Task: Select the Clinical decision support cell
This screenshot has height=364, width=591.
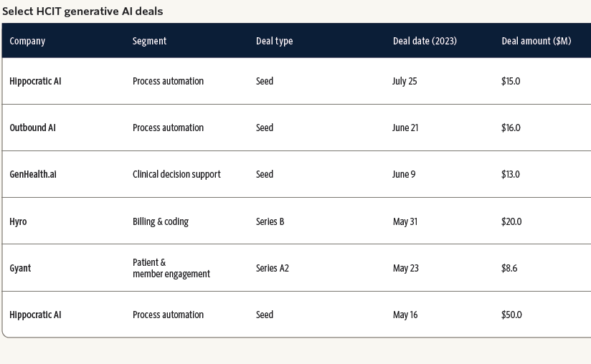Action: [x=176, y=174]
